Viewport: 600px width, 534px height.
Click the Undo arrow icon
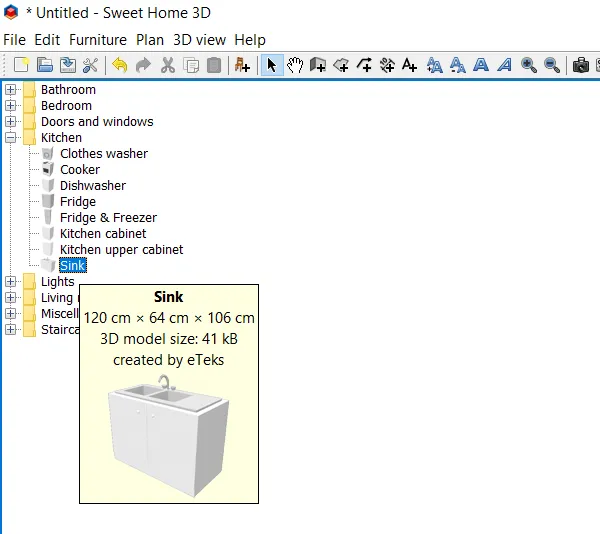[120, 65]
